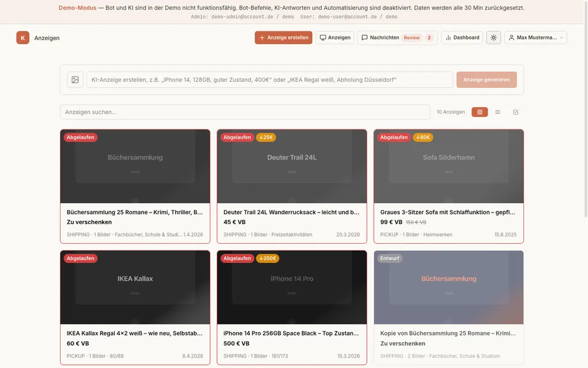Click the image upload icon in AI box

coord(75,79)
